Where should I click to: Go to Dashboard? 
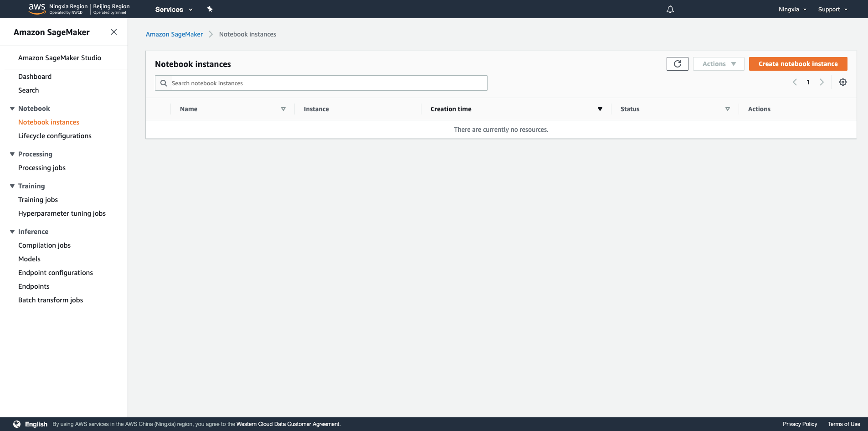(x=35, y=77)
